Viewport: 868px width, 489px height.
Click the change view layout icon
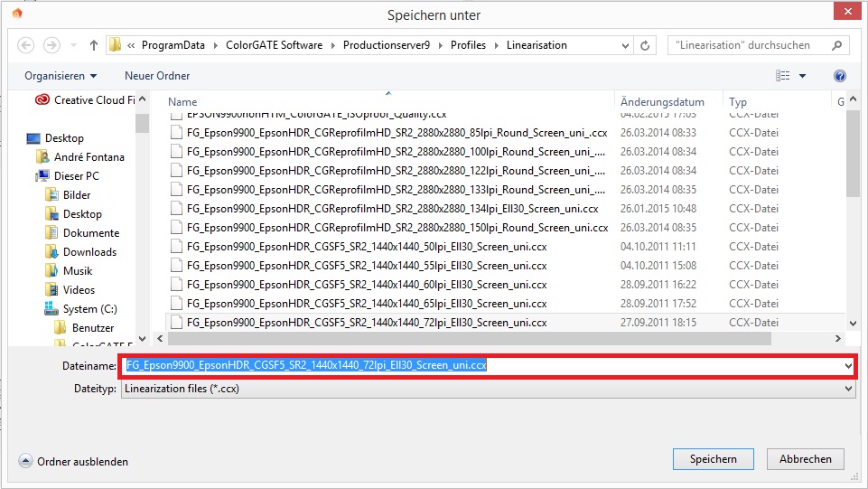tap(783, 76)
